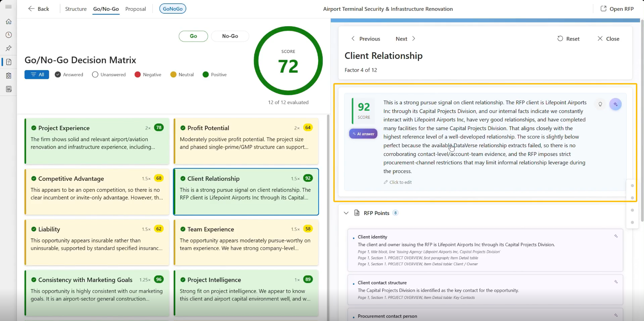Filter by Answered factors
Image resolution: width=644 pixels, height=321 pixels.
tap(69, 74)
